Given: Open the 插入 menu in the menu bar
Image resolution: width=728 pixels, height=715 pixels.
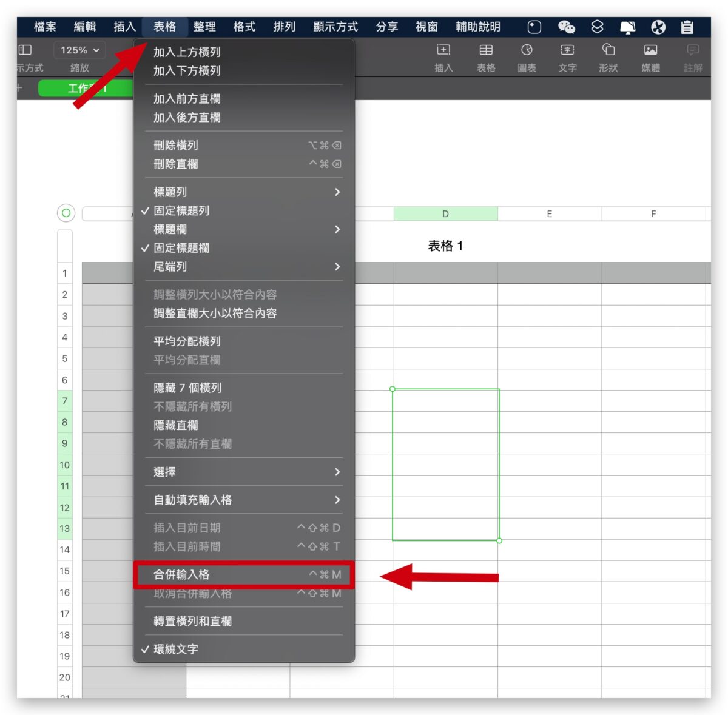Looking at the screenshot, I should (x=124, y=27).
